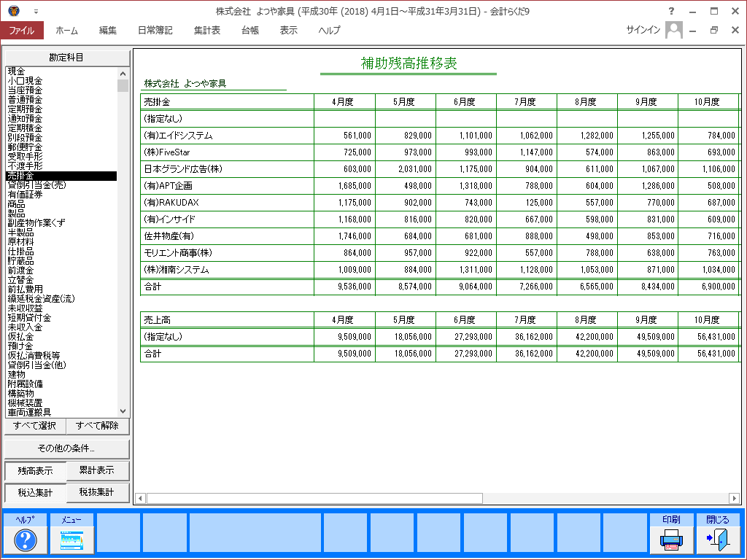
Task: Click the 補助残高推移表 report title
Action: pos(409,63)
